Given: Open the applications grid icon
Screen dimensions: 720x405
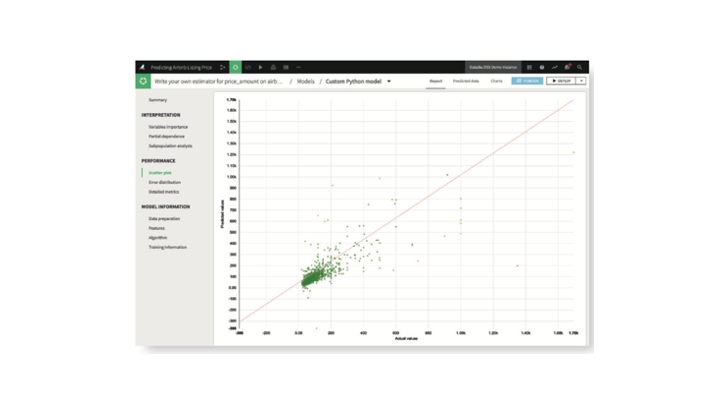Looking at the screenshot, I should coord(529,67).
